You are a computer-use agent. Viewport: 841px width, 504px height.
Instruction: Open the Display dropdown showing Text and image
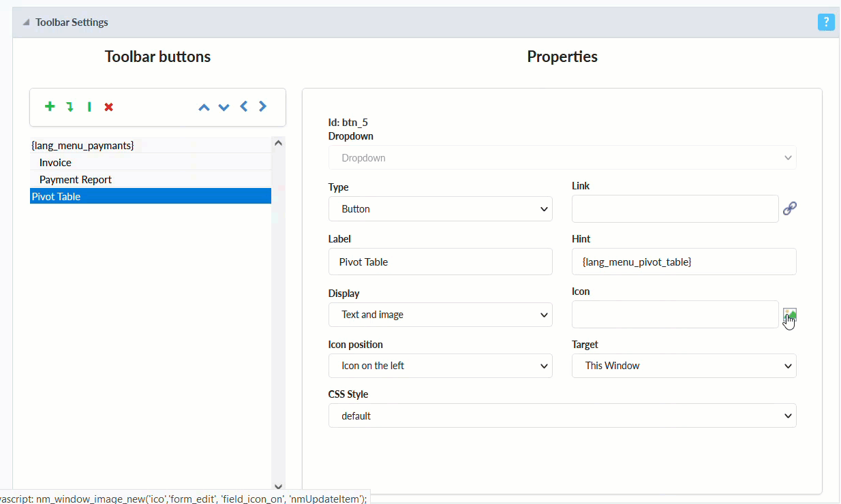(x=440, y=315)
